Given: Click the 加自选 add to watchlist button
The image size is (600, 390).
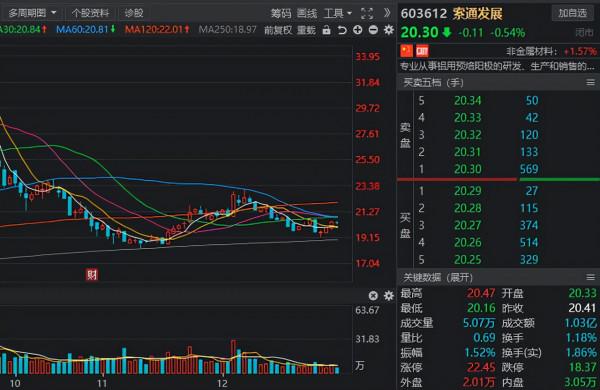Looking at the screenshot, I should [x=572, y=13].
